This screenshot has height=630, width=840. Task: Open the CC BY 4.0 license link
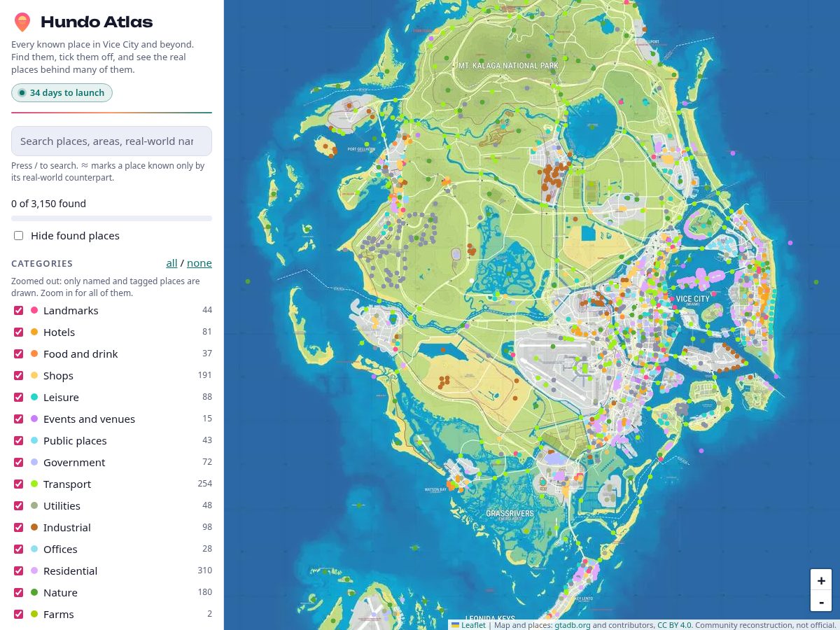[x=674, y=625]
